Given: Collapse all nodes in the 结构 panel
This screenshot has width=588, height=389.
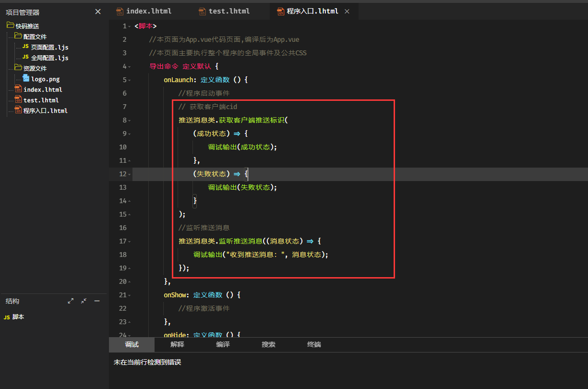Looking at the screenshot, I should (84, 301).
